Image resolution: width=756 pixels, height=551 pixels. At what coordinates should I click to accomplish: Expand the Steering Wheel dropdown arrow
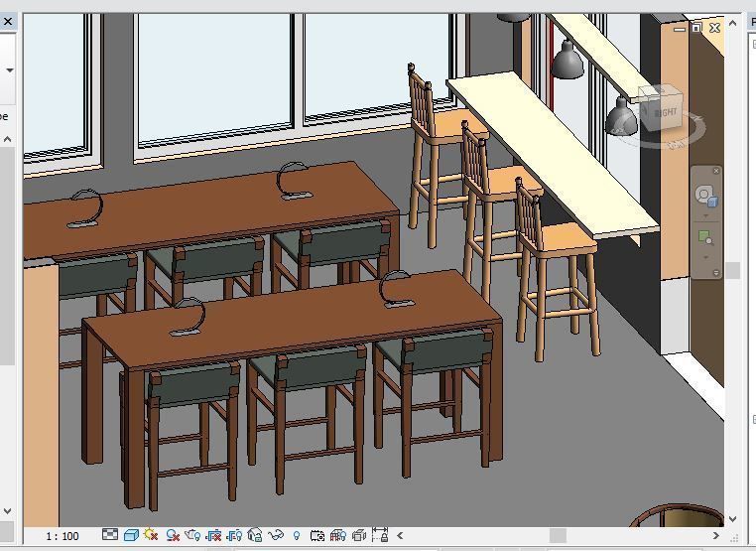click(706, 215)
